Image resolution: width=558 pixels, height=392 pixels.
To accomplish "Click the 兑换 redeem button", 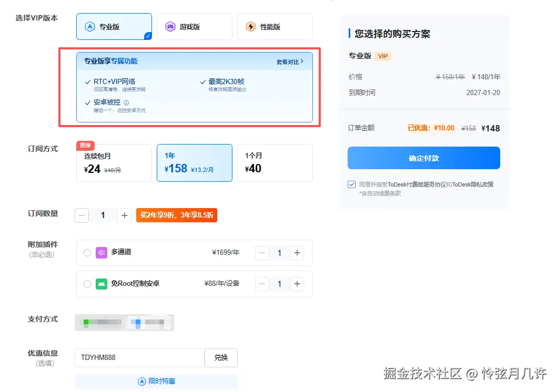I will coord(221,357).
